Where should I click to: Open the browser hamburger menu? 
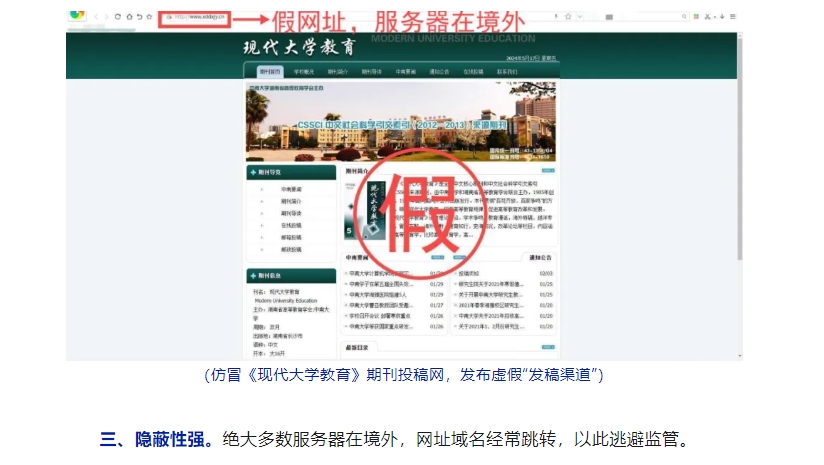tap(733, 17)
